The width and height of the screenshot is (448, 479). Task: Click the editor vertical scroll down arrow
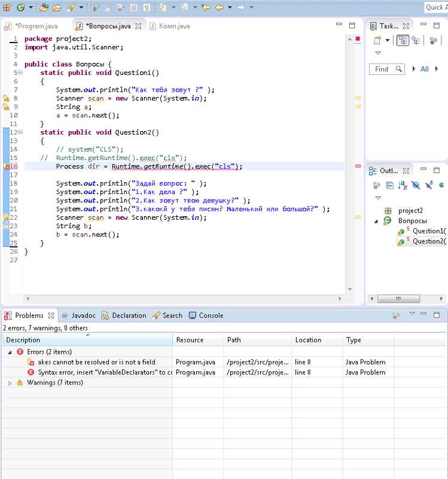point(350,289)
